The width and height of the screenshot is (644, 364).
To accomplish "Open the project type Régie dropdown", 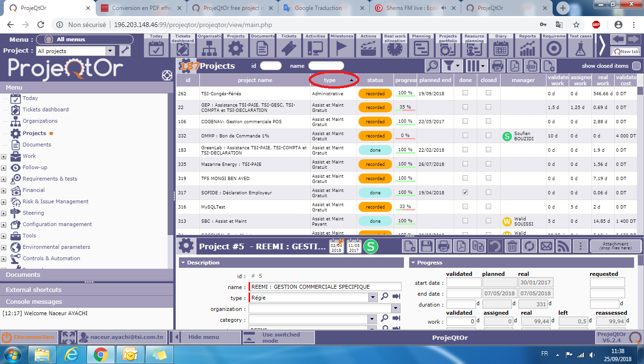I will [x=373, y=298].
